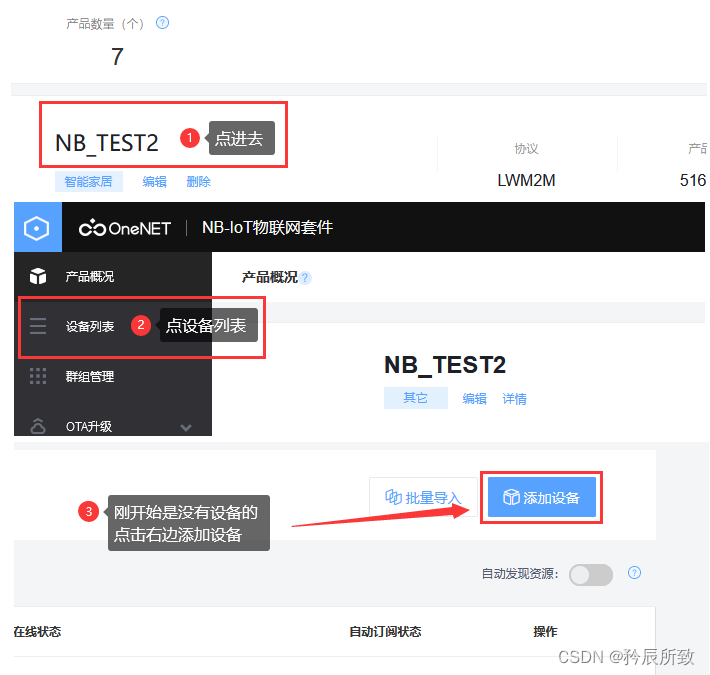Screen dimensions: 710x675
Task: Click the 协议 column label
Action: (x=526, y=148)
